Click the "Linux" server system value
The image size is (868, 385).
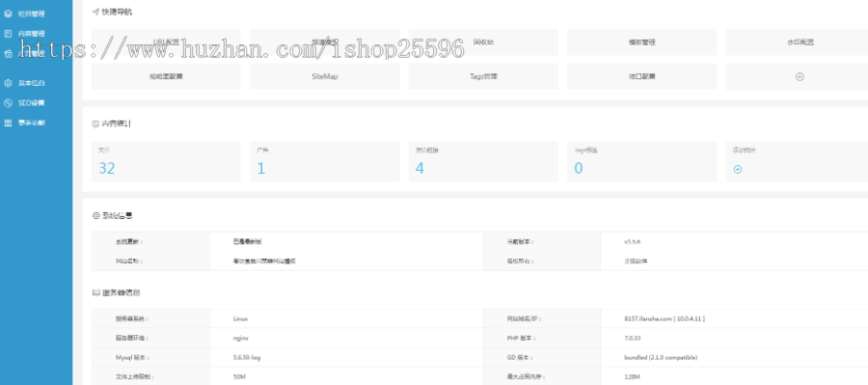tap(240, 319)
